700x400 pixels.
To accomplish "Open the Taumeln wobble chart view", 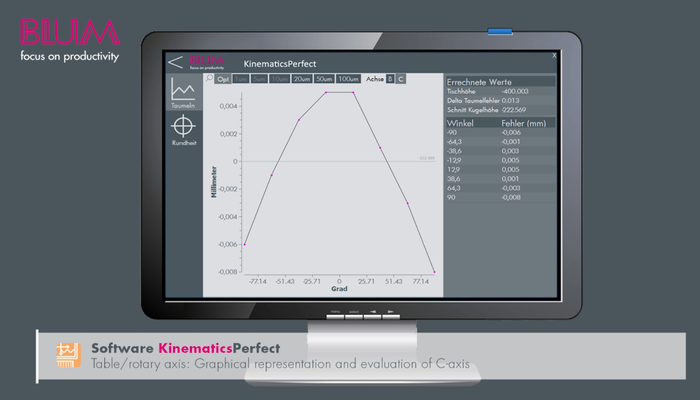I will pyautogui.click(x=183, y=92).
